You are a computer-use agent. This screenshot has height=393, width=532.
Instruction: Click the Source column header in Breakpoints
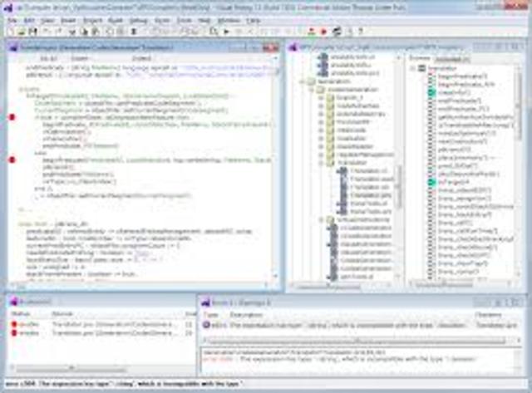tap(62, 314)
